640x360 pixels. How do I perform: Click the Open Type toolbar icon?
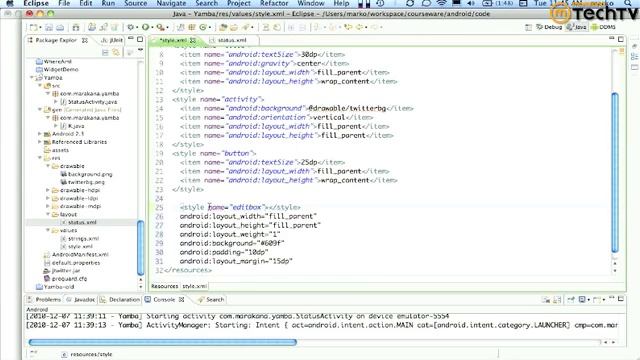pos(223,27)
